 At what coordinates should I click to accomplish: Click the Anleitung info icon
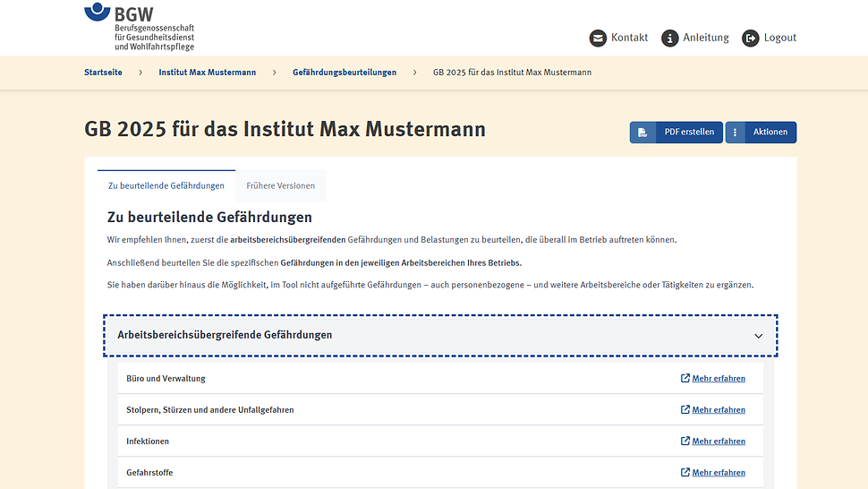point(669,38)
